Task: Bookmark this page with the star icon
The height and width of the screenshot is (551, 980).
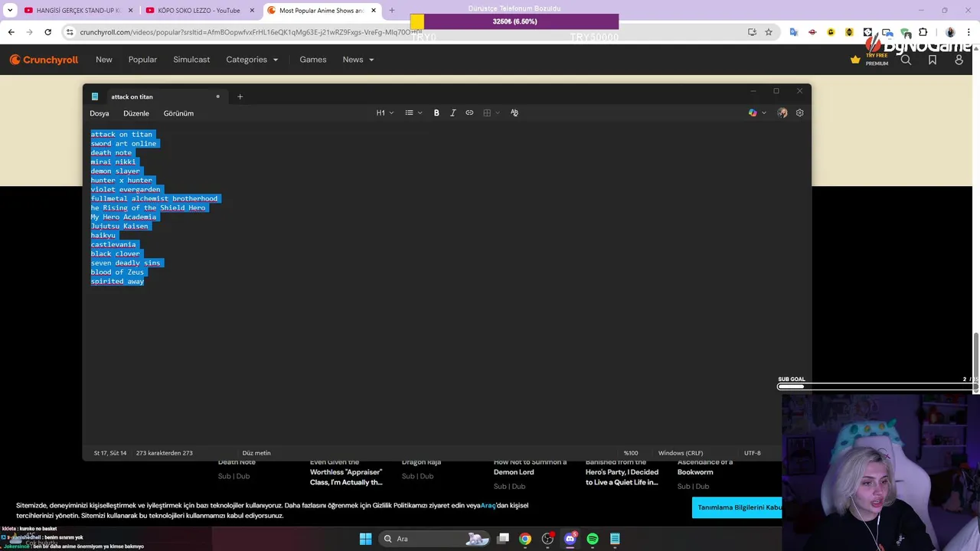Action: point(769,32)
